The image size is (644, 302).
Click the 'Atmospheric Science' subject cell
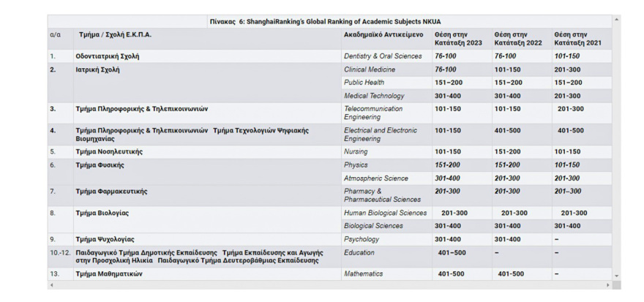tap(376, 178)
